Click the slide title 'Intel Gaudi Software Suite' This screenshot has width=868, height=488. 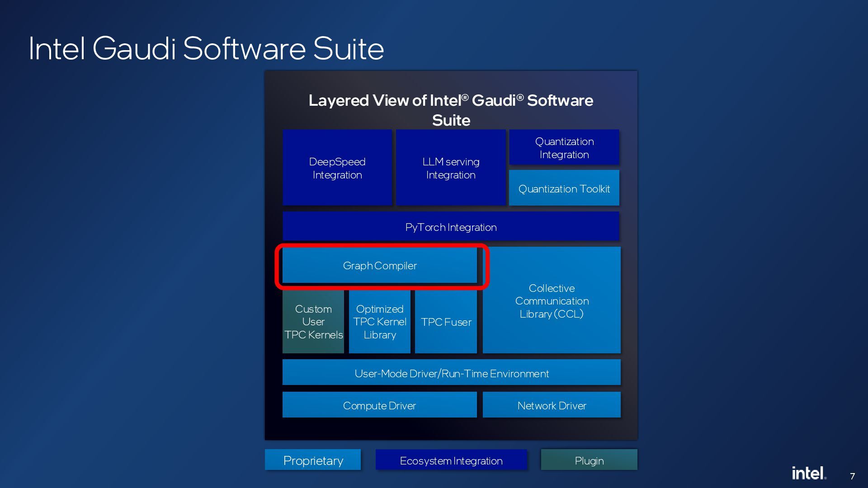point(207,48)
